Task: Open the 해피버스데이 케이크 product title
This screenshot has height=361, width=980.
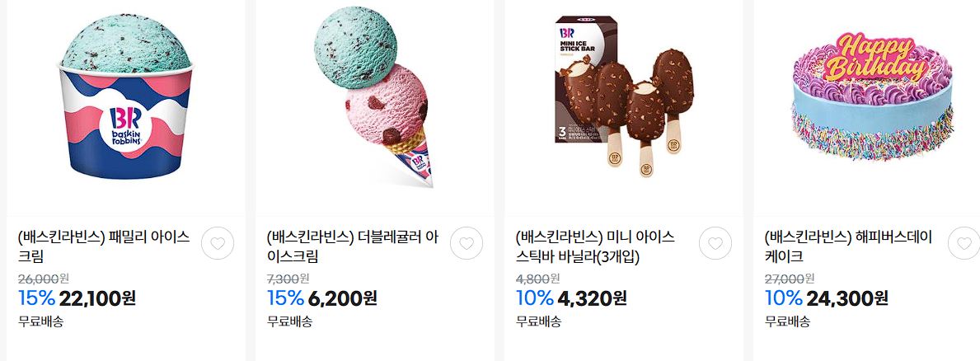Action: (848, 246)
